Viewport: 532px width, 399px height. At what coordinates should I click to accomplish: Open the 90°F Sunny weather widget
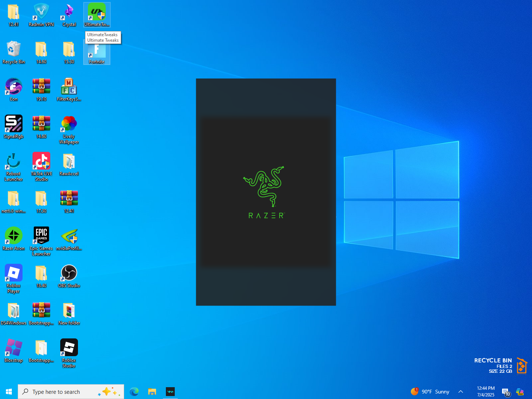[x=430, y=392]
